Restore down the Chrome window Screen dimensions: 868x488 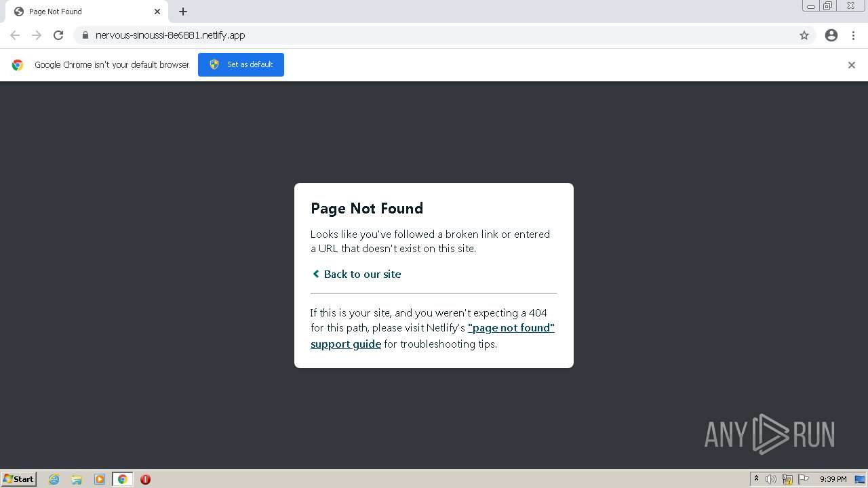pyautogui.click(x=828, y=5)
